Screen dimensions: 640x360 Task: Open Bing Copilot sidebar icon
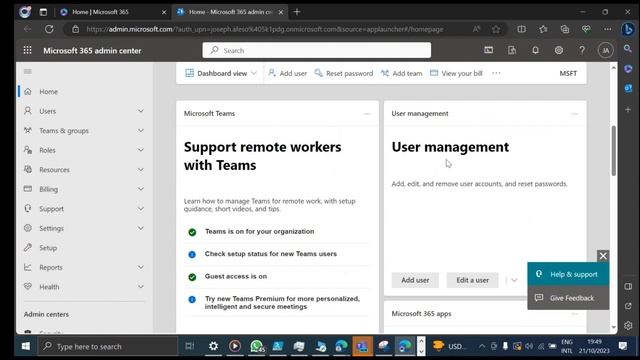(x=628, y=29)
